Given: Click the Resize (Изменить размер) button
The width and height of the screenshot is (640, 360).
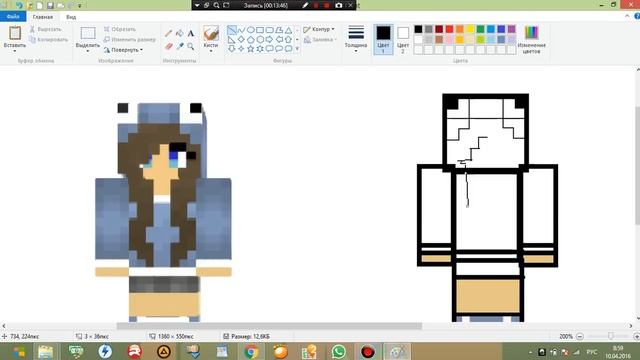Looking at the screenshot, I should point(129,40).
